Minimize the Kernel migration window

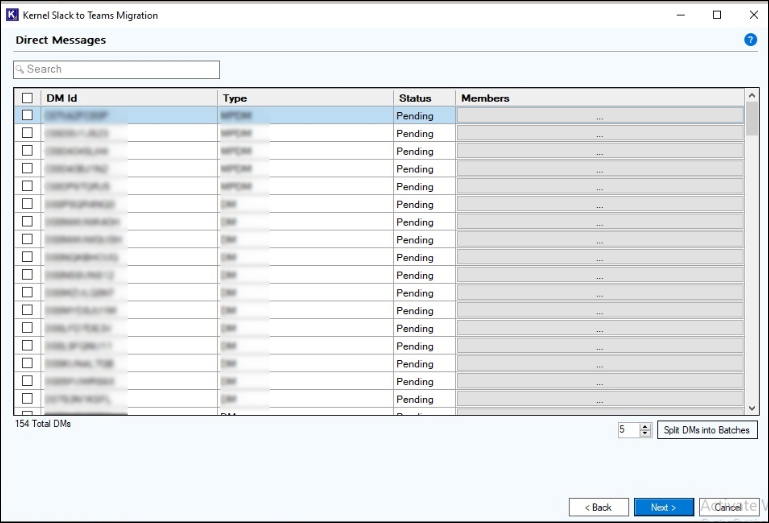click(x=681, y=15)
